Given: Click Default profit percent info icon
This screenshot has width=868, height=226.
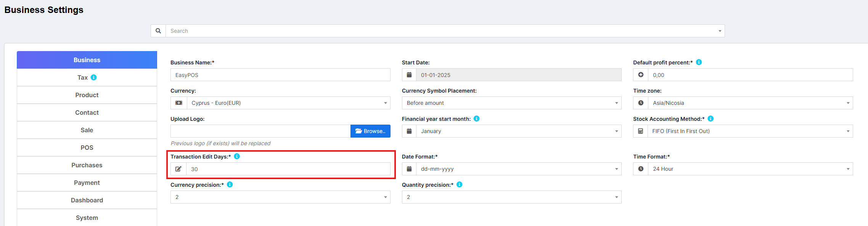Looking at the screenshot, I should 699,62.
